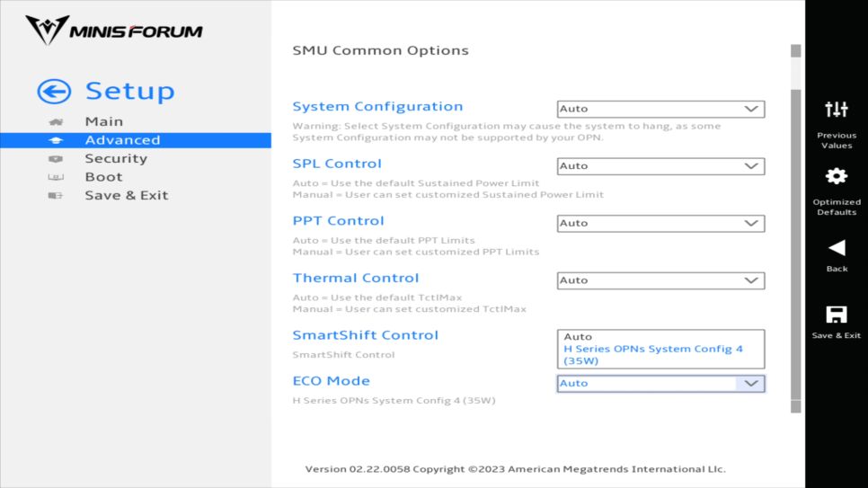Select the SmartShift Control setting label

pos(365,335)
